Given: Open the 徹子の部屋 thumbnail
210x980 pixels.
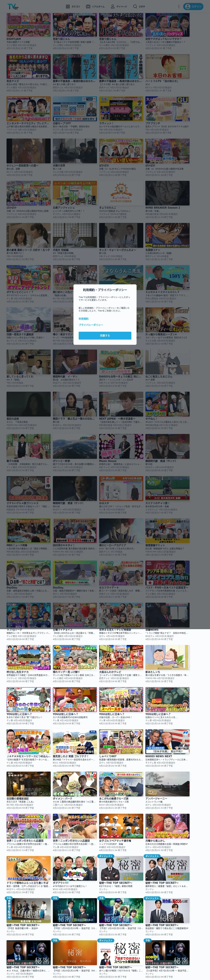Looking at the screenshot, I should [x=29, y=446].
